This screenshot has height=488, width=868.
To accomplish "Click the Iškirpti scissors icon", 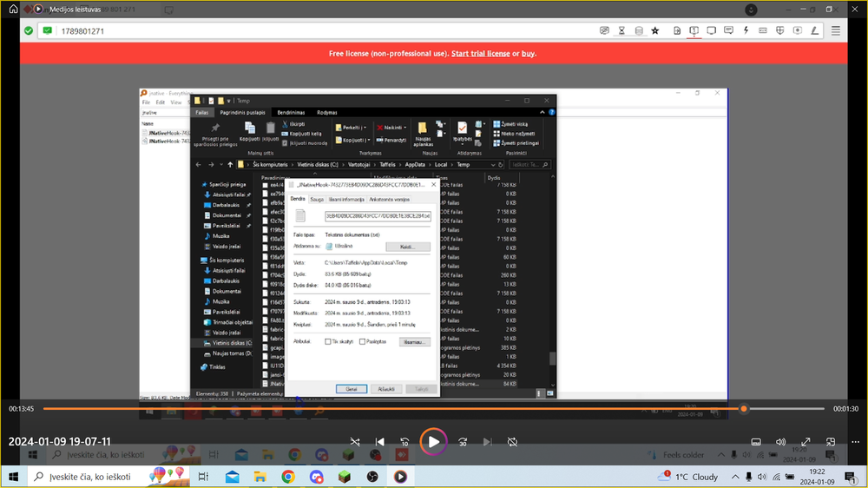I will (285, 124).
